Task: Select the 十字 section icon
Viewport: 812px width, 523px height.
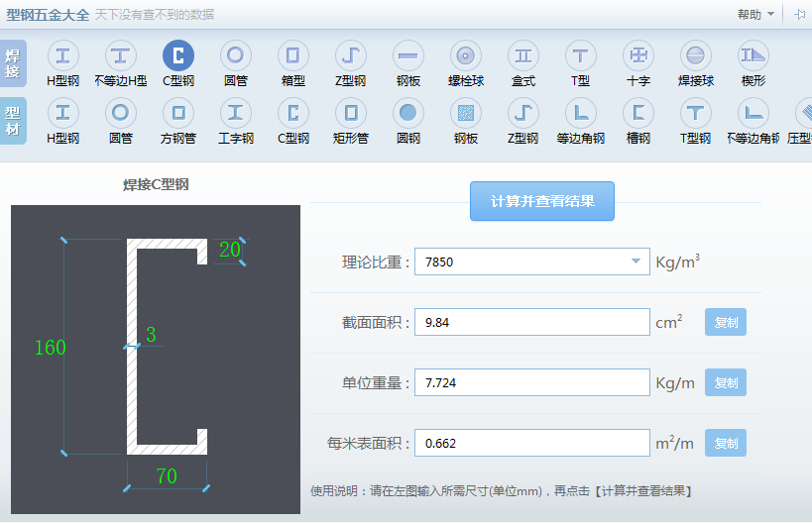Action: coord(638,55)
